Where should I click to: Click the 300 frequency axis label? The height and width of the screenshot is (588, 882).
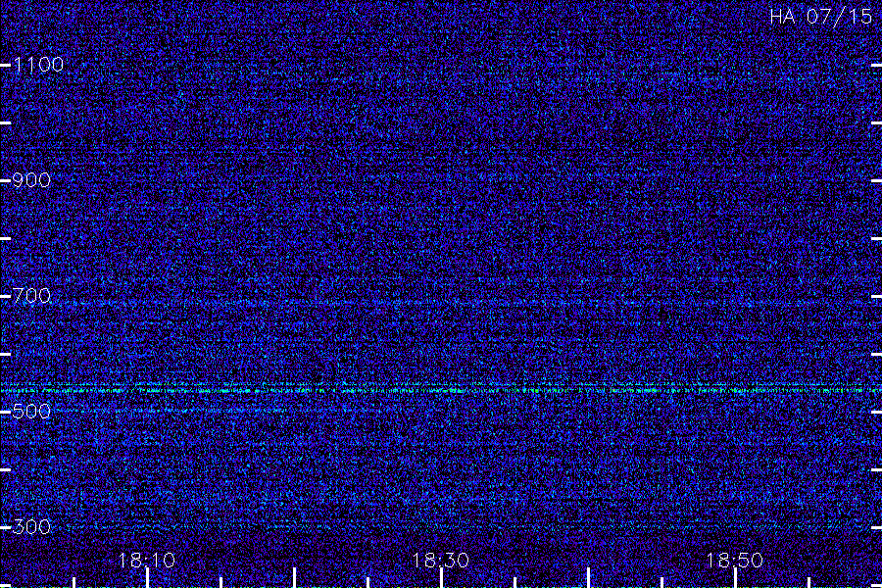click(31, 526)
